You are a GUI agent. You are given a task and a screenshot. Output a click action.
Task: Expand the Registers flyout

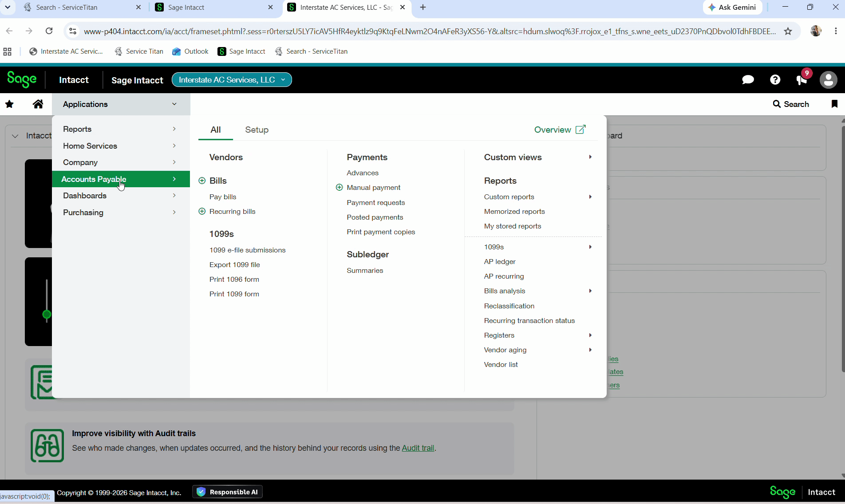590,335
